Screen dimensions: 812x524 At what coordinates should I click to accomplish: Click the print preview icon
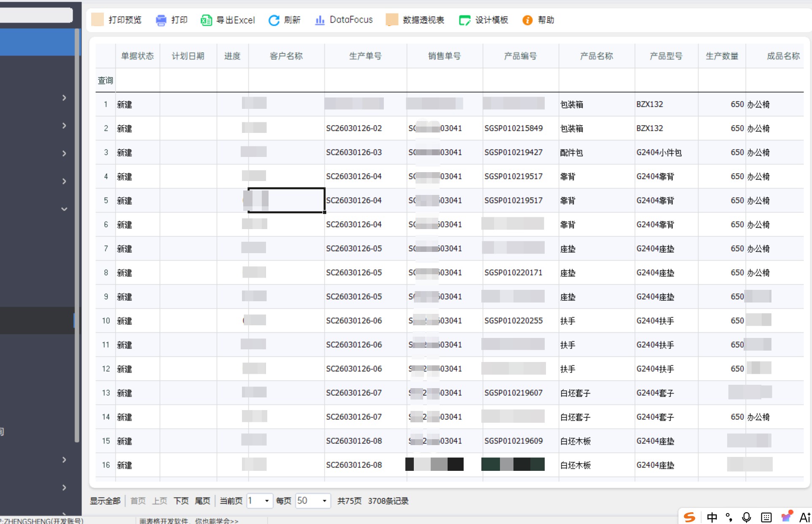pos(98,19)
